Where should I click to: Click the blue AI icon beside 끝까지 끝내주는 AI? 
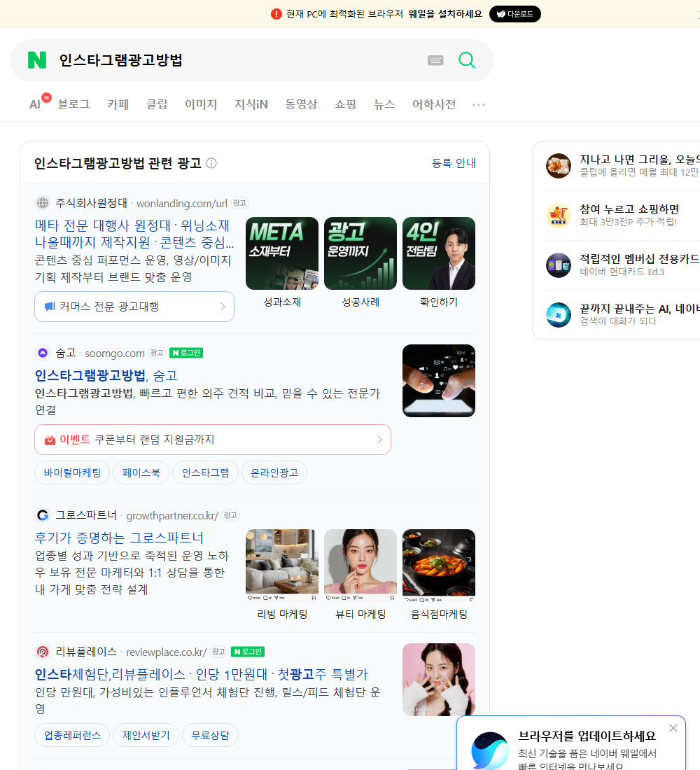tap(559, 315)
